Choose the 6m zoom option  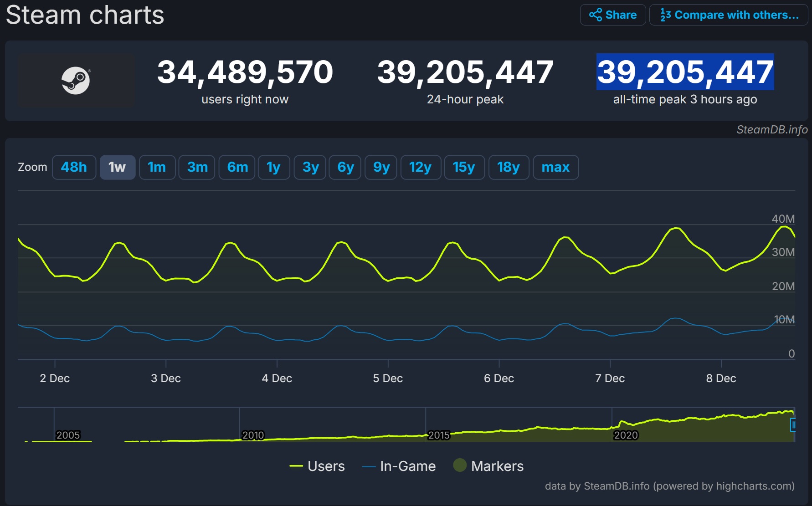[236, 167]
